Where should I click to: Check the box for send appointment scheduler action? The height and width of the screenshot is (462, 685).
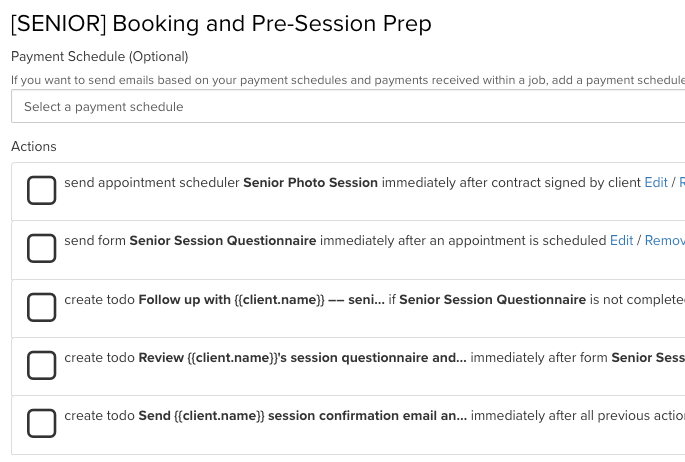click(41, 190)
